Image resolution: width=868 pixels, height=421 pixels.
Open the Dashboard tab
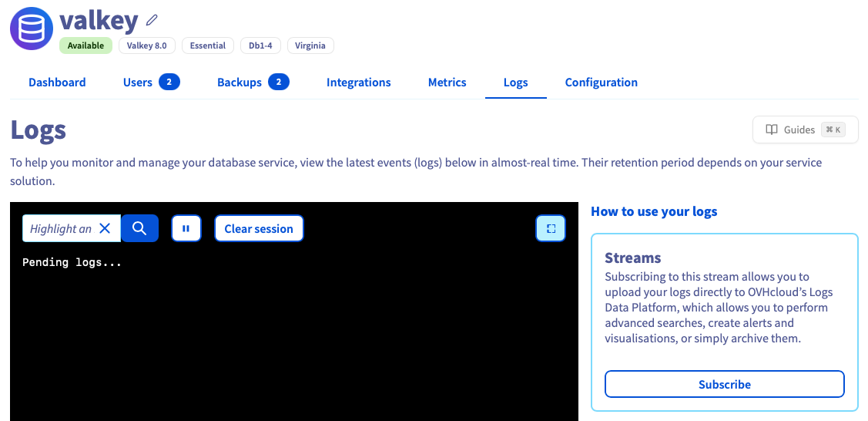coord(57,82)
